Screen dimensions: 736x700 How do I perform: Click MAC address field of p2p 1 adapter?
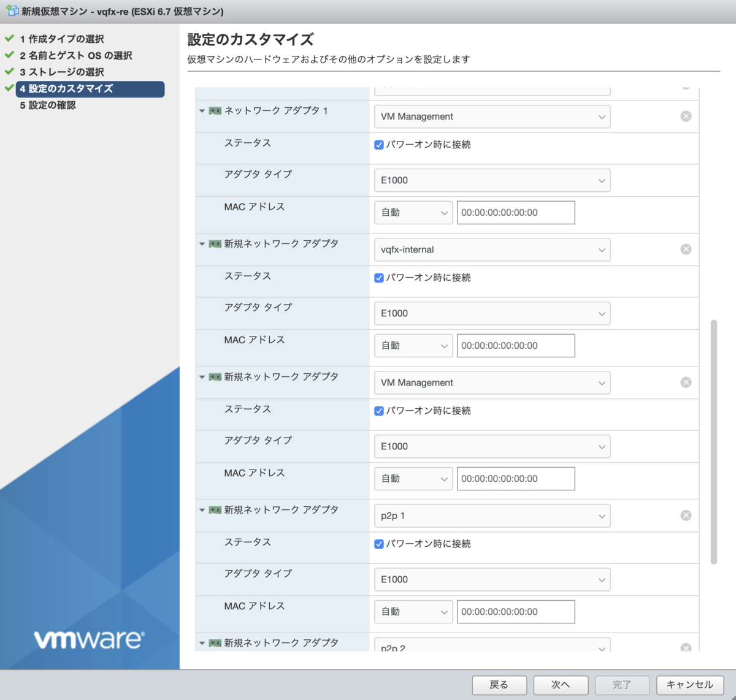(x=516, y=612)
